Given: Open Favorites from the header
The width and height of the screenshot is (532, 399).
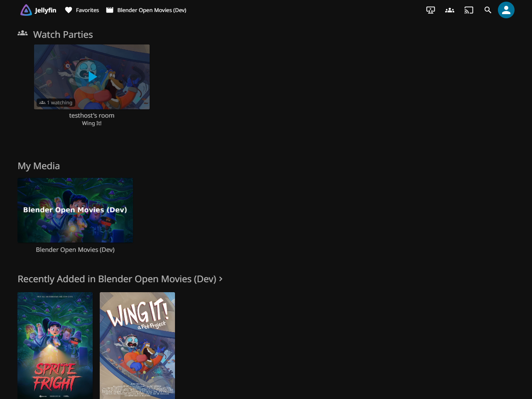Looking at the screenshot, I should (x=82, y=10).
